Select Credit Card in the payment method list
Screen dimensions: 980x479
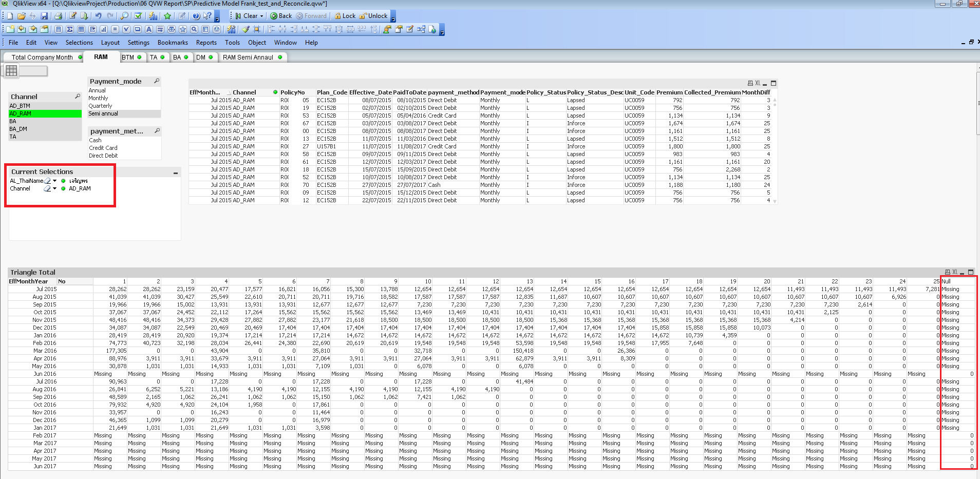pyautogui.click(x=103, y=148)
